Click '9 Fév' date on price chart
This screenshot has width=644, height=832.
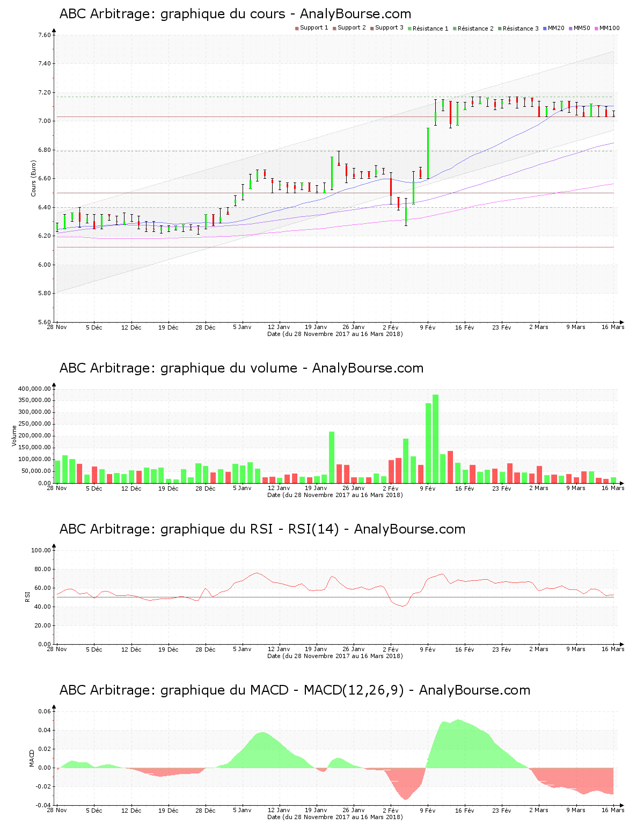[x=428, y=327]
